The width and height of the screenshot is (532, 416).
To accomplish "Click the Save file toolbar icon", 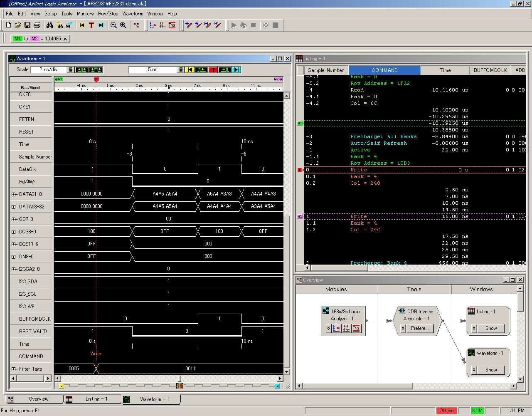I will (x=27, y=25).
